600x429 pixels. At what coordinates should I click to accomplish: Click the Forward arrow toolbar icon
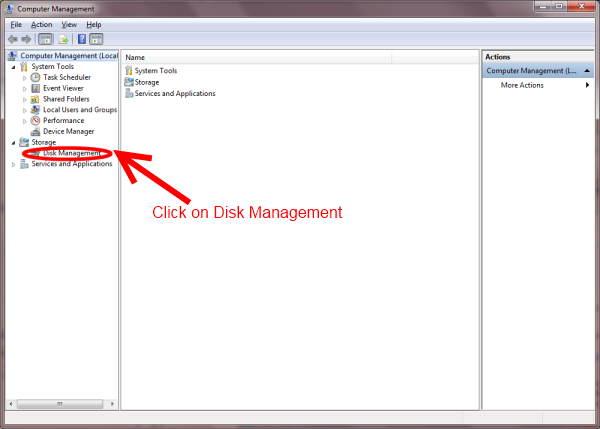tap(26, 39)
